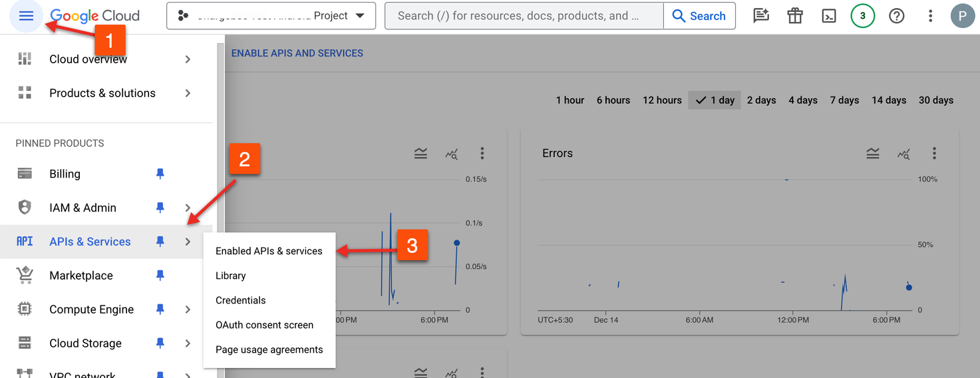Image resolution: width=980 pixels, height=378 pixels.
Task: Open the hamburger navigation menu
Action: tap(26, 16)
